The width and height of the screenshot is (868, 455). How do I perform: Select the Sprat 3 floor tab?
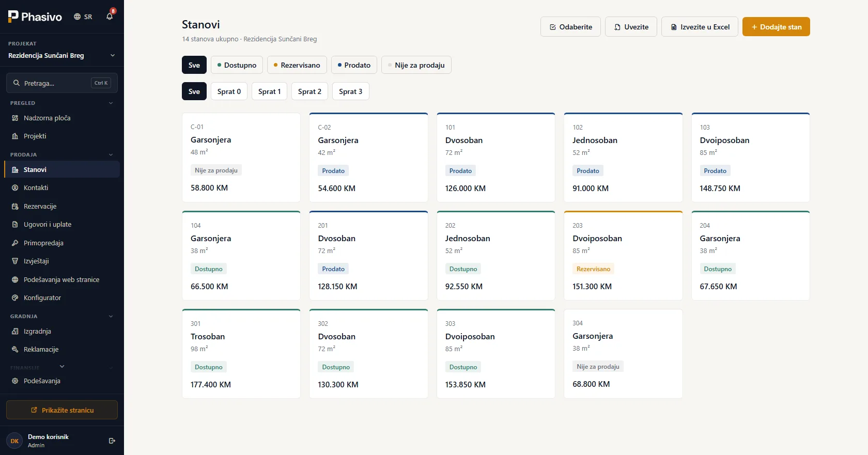pyautogui.click(x=350, y=91)
